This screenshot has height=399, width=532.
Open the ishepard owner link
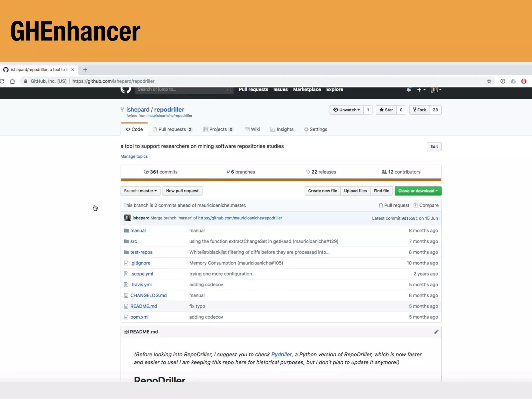(138, 110)
